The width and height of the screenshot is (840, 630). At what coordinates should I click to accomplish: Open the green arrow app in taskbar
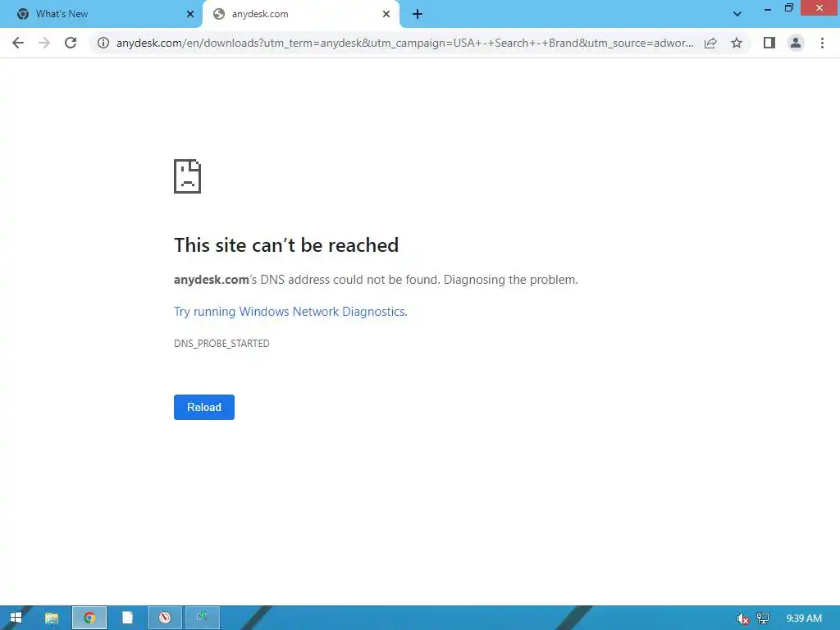[x=202, y=618]
